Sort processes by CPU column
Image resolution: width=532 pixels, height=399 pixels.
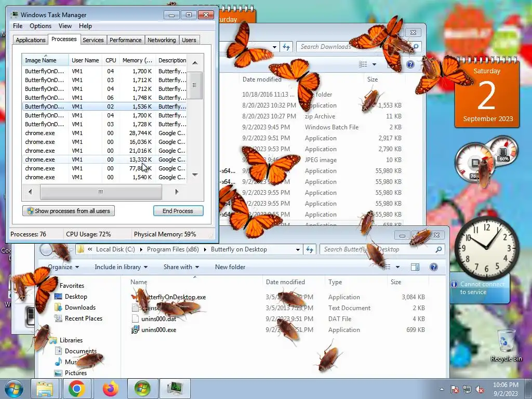111,60
